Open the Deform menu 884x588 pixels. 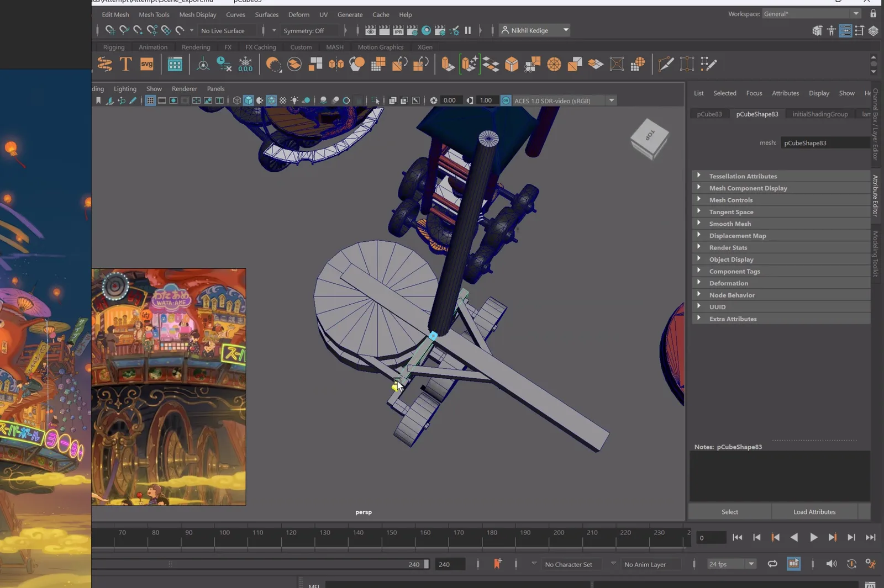[x=299, y=14]
